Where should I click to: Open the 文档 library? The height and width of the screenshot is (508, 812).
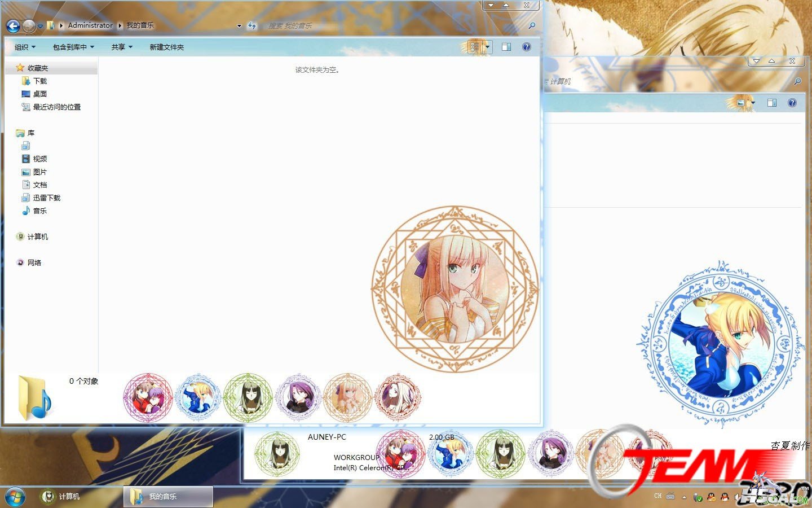coord(40,185)
